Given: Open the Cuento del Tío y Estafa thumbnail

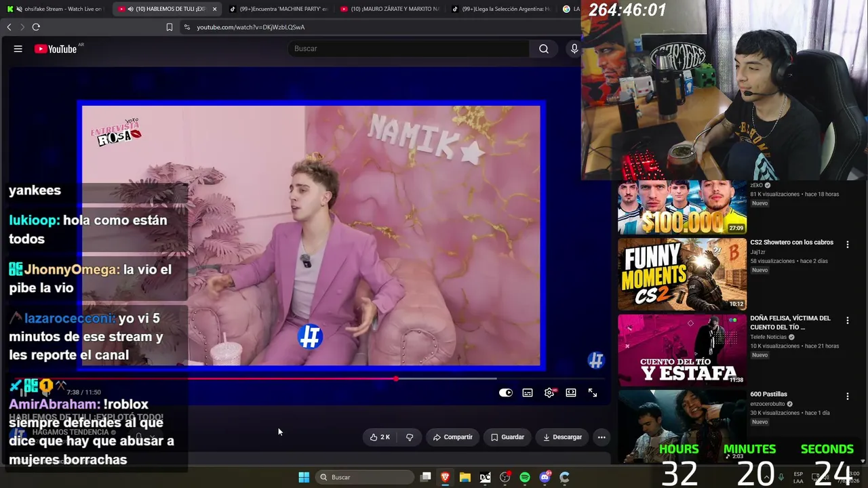Looking at the screenshot, I should coord(682,350).
